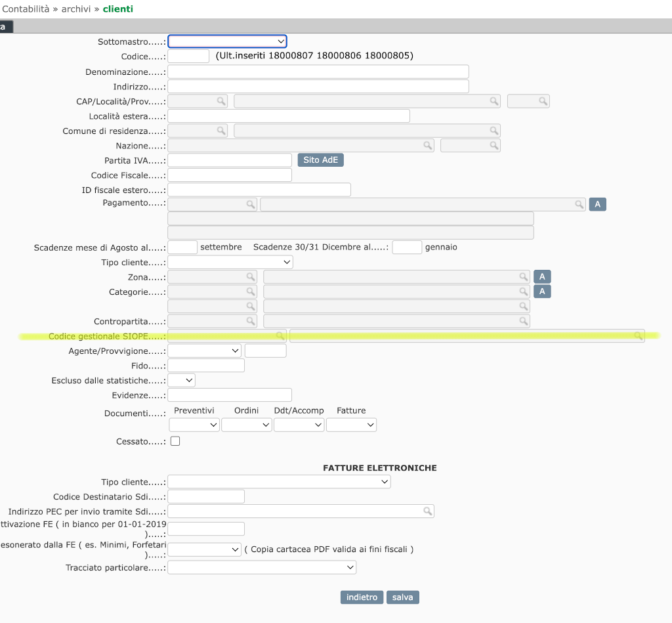Click the magnifier in the Comune di residenza code field
672x623 pixels.
221,131
